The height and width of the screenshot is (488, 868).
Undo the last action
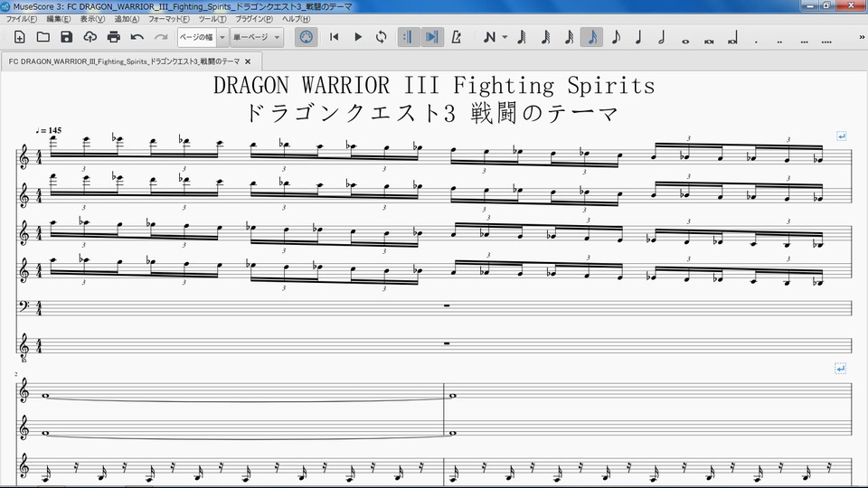point(137,37)
